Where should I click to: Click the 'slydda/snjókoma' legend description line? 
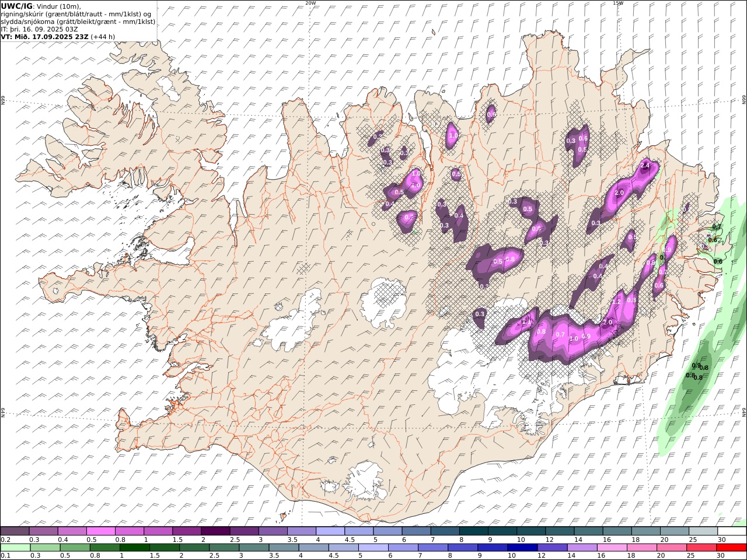pyautogui.click(x=78, y=22)
